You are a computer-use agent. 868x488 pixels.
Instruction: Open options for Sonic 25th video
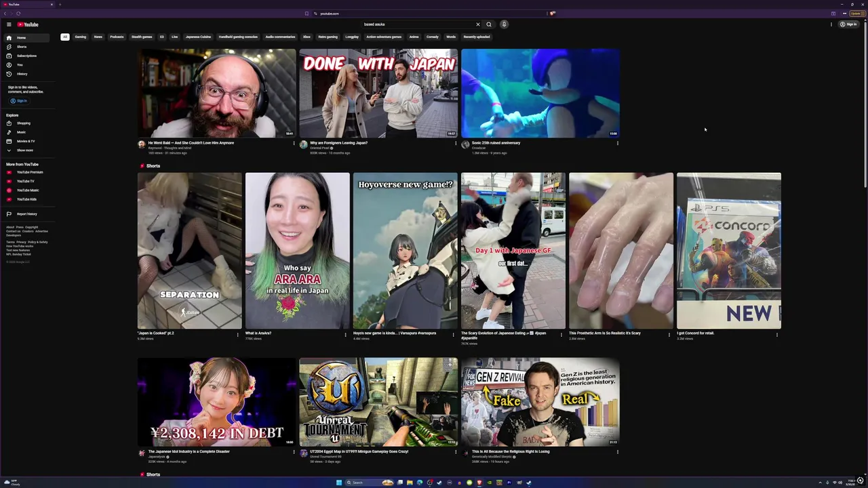click(x=618, y=143)
